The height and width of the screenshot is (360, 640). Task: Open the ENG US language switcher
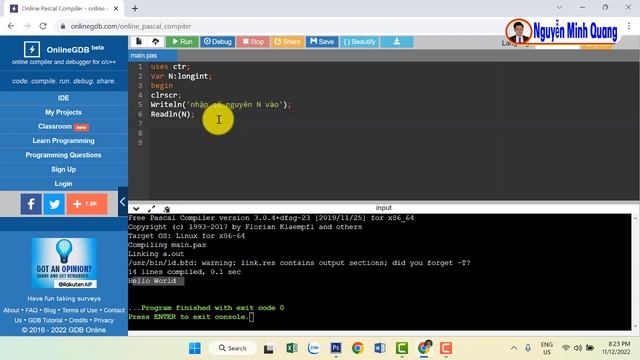pyautogui.click(x=547, y=348)
